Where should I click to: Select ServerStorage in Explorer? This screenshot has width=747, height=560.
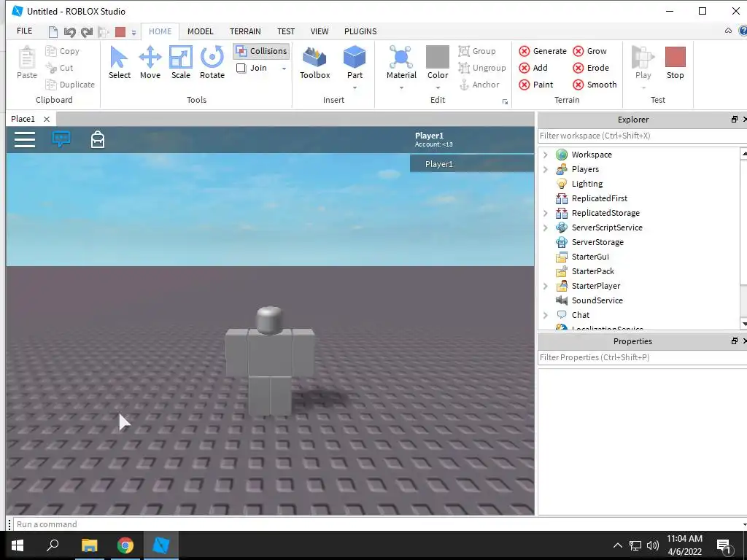point(597,242)
